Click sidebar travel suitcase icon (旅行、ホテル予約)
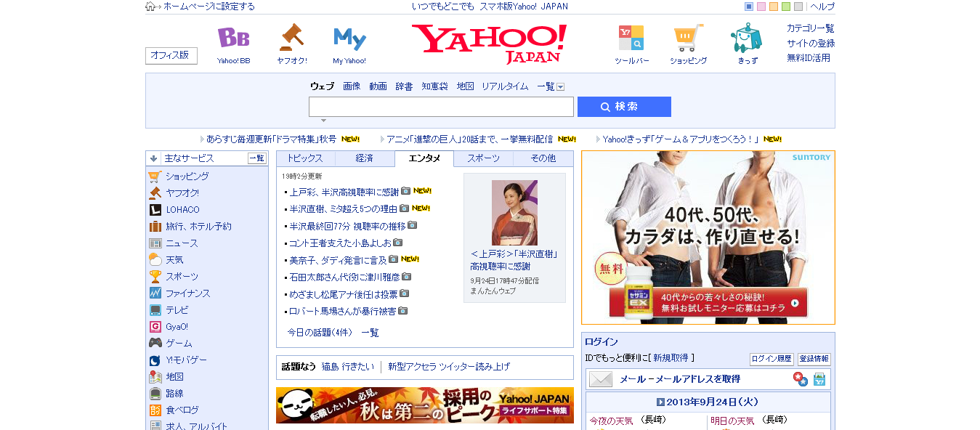This screenshot has height=430, width=980. tap(155, 227)
